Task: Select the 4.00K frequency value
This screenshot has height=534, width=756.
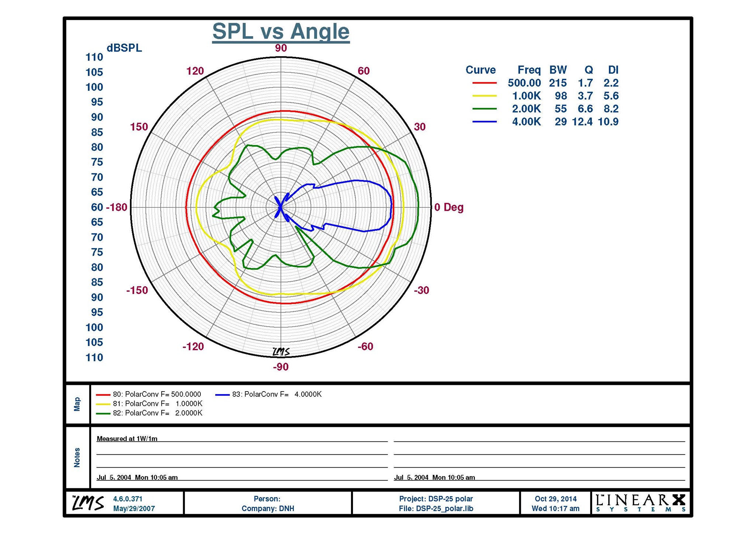Action: pyautogui.click(x=526, y=122)
